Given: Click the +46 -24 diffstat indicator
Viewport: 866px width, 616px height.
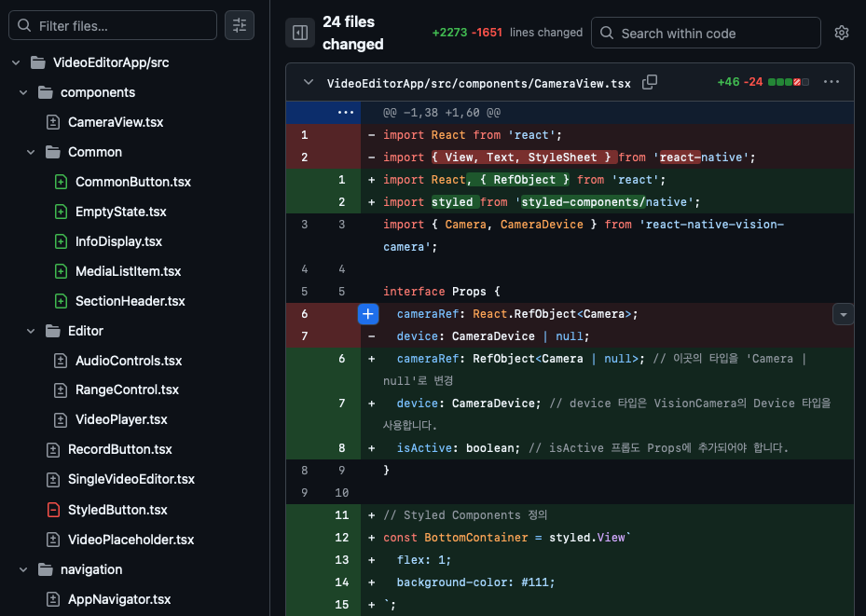Looking at the screenshot, I should pyautogui.click(x=763, y=82).
